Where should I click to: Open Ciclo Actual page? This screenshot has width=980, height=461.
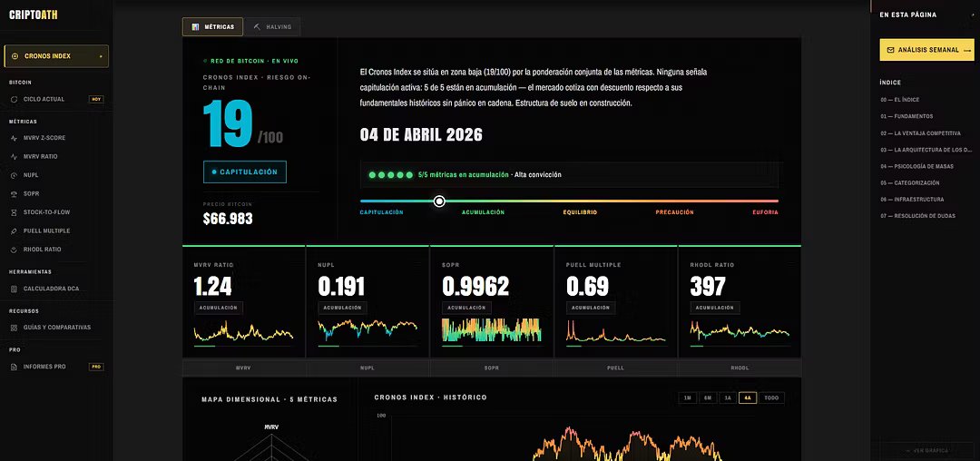click(x=56, y=99)
